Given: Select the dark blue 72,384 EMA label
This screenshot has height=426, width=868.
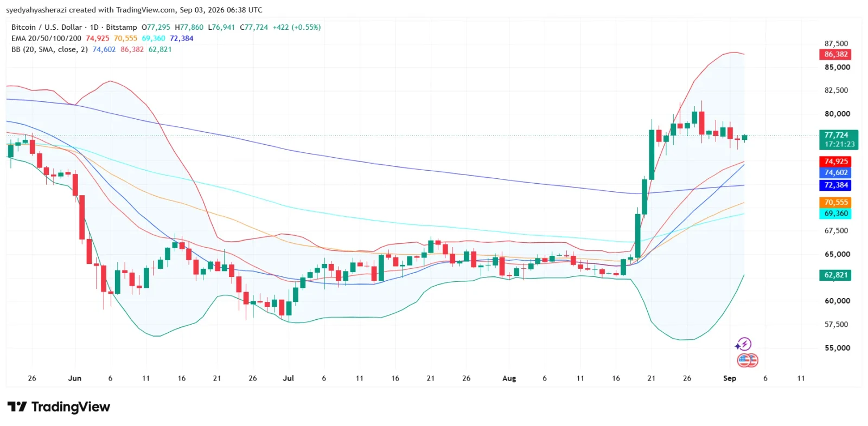Looking at the screenshot, I should [x=835, y=185].
